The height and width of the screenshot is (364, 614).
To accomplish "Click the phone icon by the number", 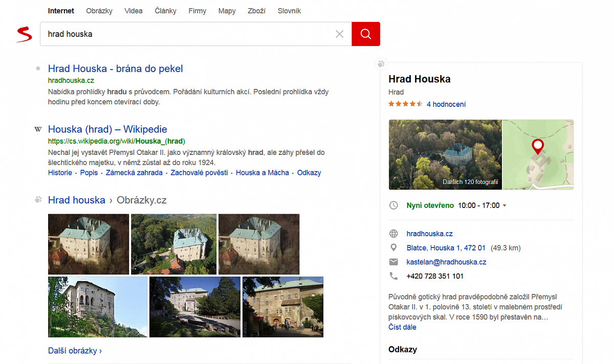I will coord(393,276).
